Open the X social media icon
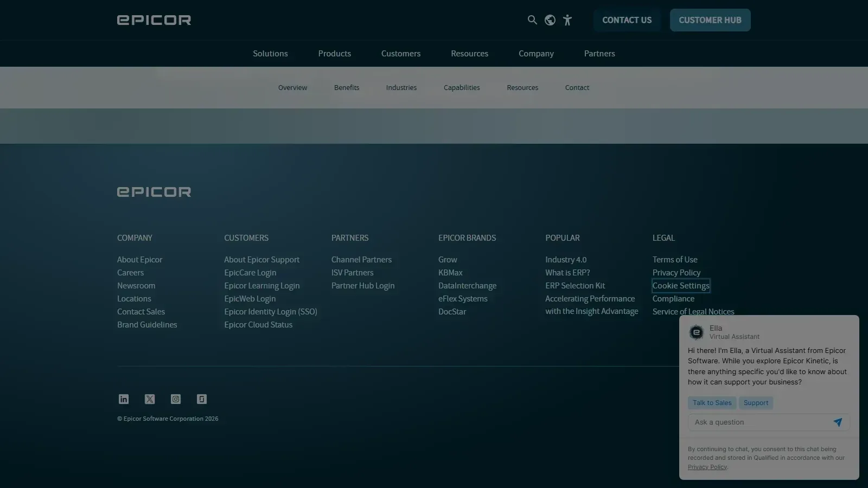 click(150, 399)
